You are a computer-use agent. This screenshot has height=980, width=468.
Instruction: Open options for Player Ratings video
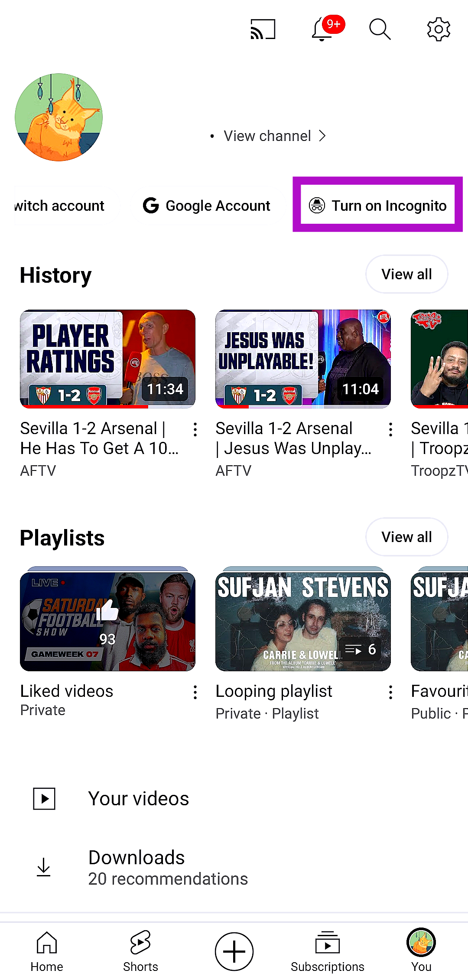195,430
